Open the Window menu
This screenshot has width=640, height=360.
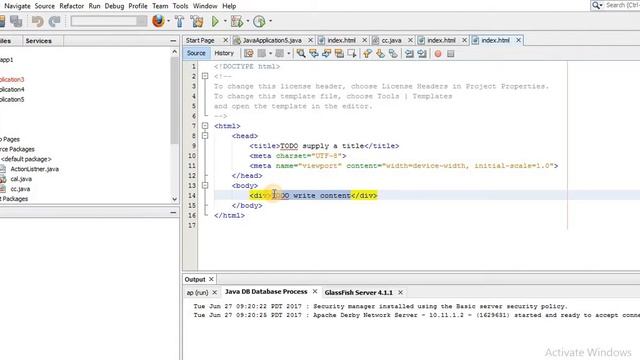click(205, 6)
